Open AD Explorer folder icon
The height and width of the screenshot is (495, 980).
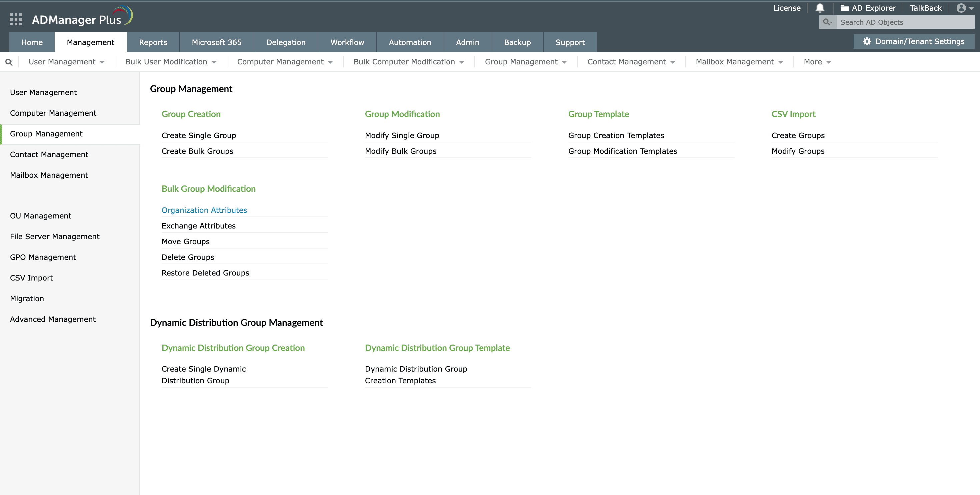[x=844, y=8]
